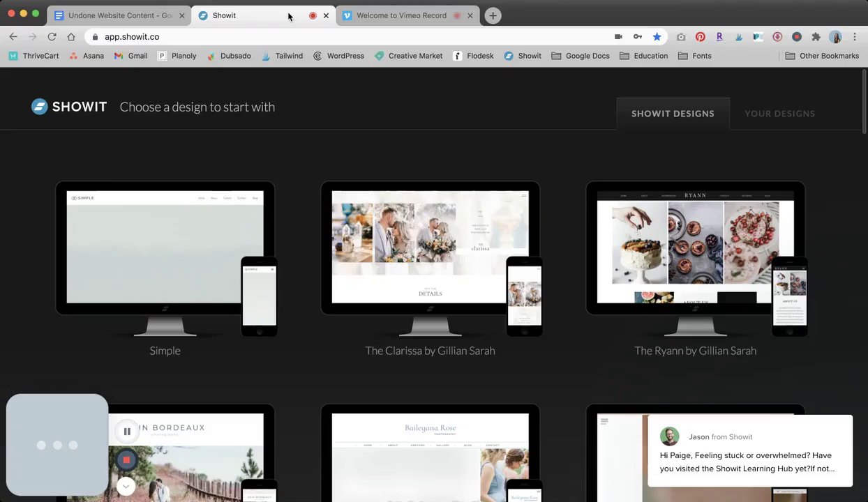Expand the Google Docs bookmark folder
The image size is (868, 502).
[580, 56]
